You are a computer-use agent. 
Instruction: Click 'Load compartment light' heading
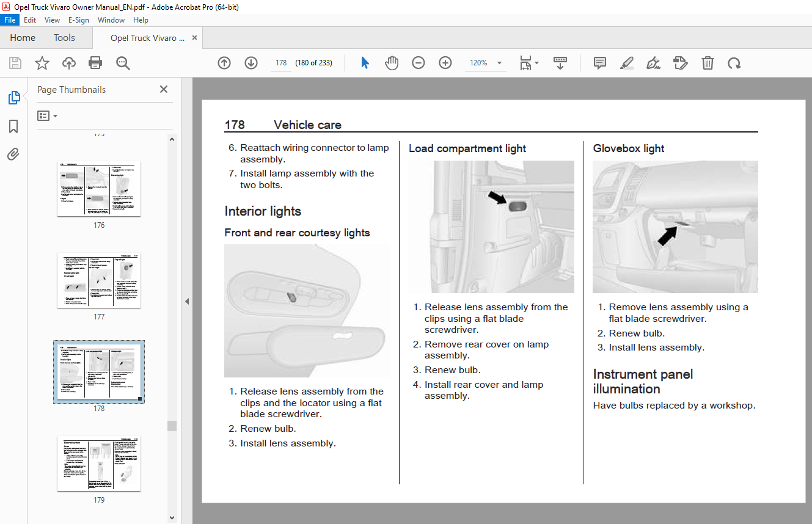click(x=467, y=148)
